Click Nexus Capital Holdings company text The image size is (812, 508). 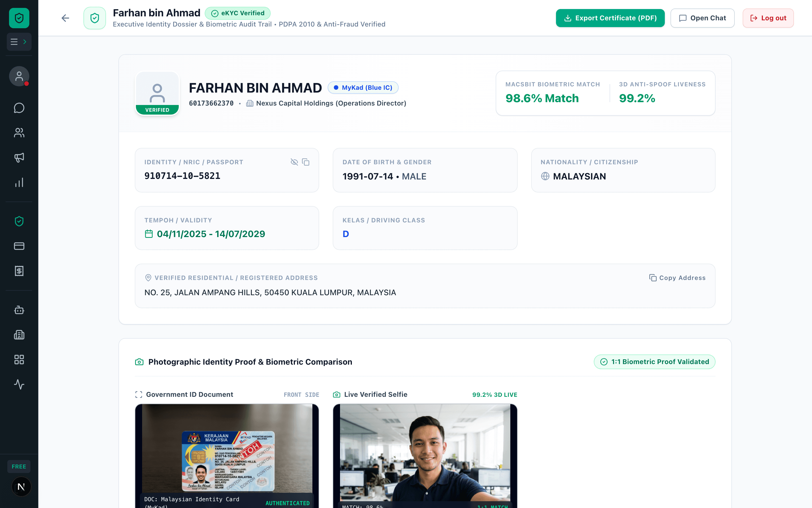[331, 103]
